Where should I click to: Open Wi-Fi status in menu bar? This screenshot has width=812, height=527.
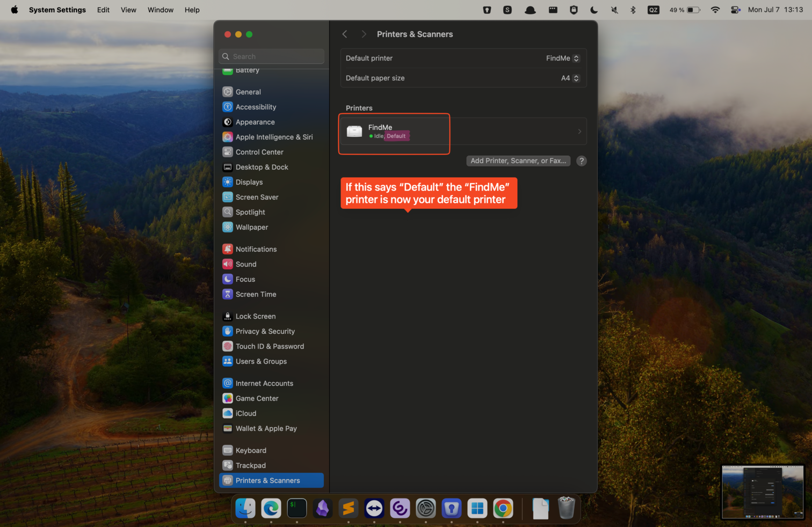coord(715,10)
